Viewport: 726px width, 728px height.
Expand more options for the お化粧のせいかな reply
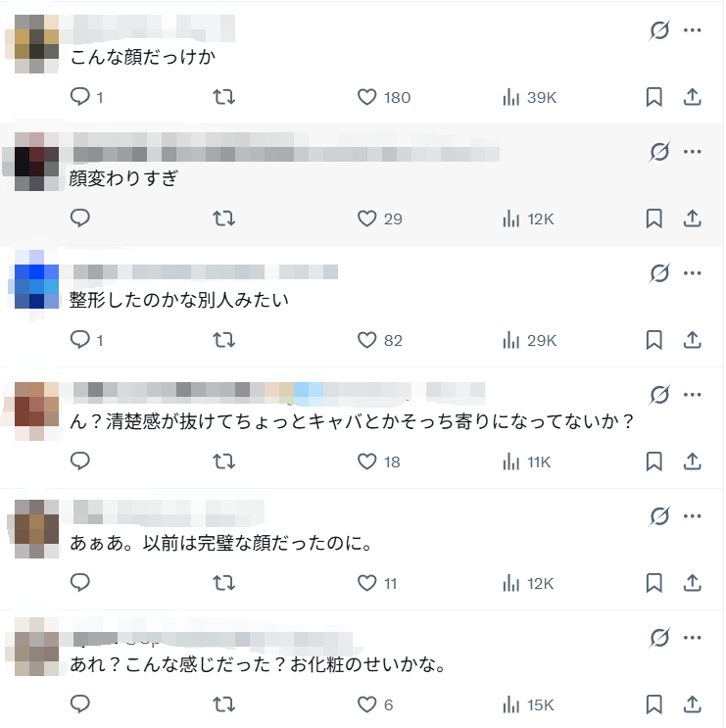tap(692, 638)
